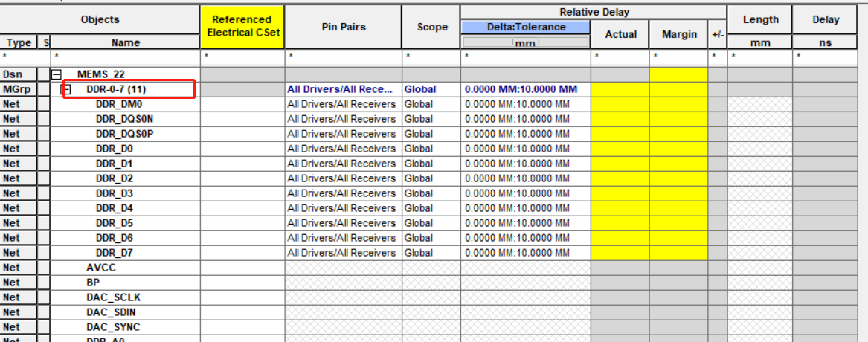
Task: Select the AVCC net
Action: click(101, 268)
